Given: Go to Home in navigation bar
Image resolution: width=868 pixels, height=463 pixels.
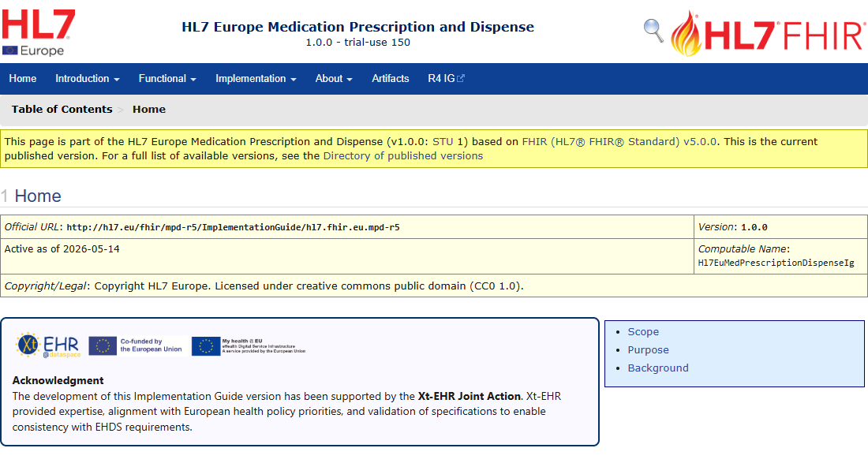Looking at the screenshot, I should click(23, 79).
